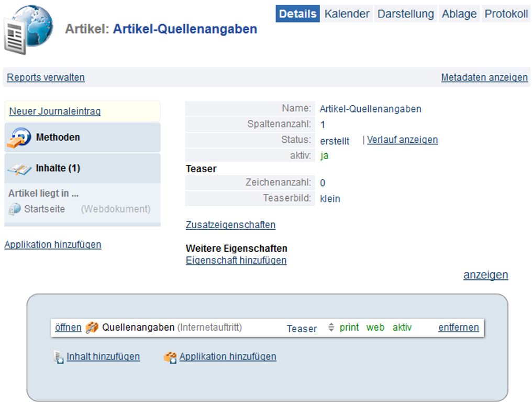
Task: Click the Applikation hinzufügen box icon
Action: click(x=170, y=357)
